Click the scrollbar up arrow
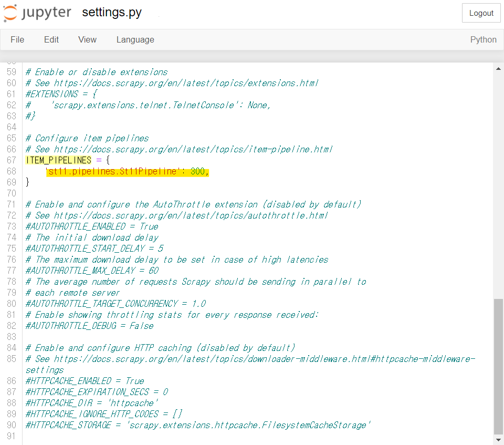The height and width of the screenshot is (445, 504). 499,67
